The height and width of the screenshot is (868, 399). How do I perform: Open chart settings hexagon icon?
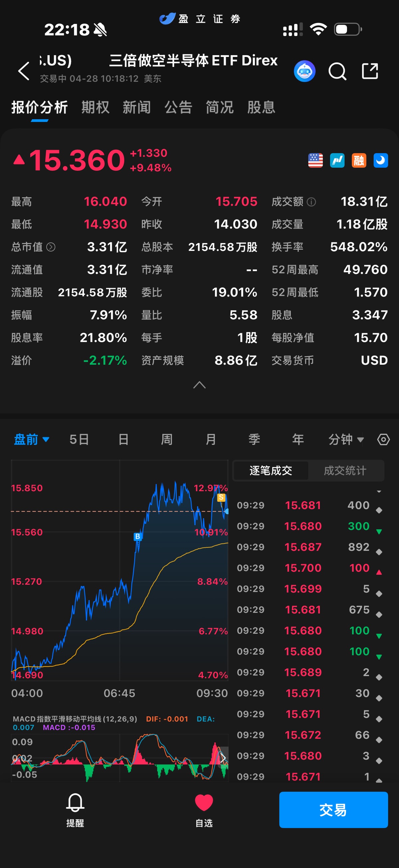click(383, 439)
